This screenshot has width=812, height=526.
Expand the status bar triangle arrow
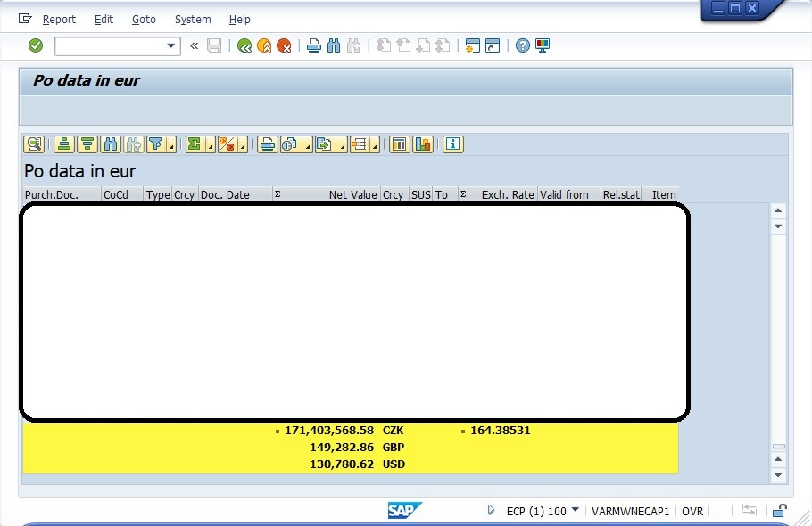[491, 511]
